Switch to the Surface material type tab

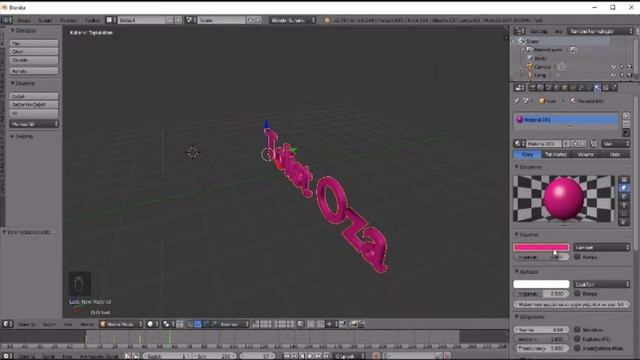coord(527,154)
